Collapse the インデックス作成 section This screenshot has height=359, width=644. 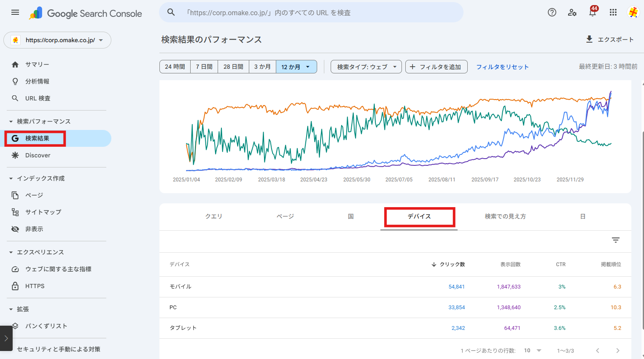tap(11, 178)
